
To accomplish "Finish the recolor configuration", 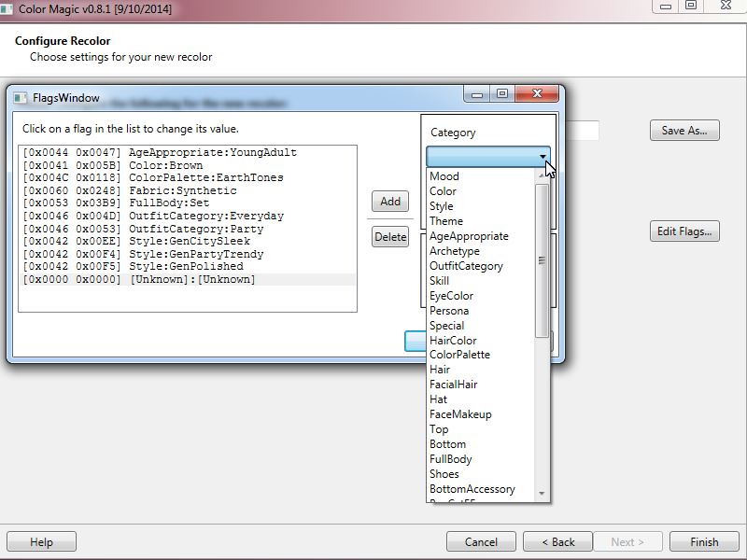I will [704, 542].
